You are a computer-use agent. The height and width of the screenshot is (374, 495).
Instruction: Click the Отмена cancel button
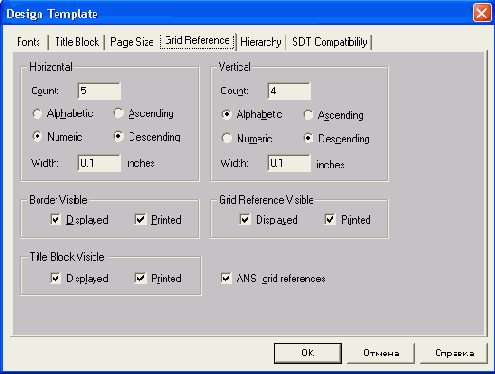[x=381, y=353]
